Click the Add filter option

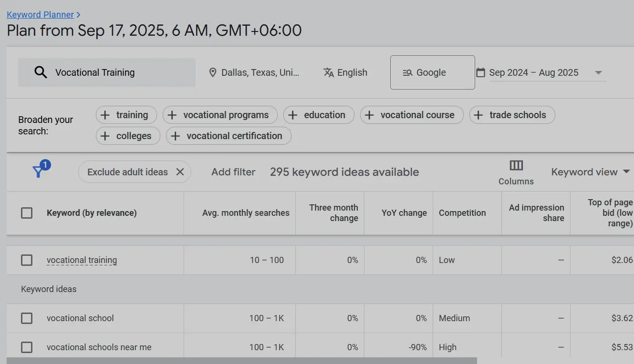tap(233, 172)
